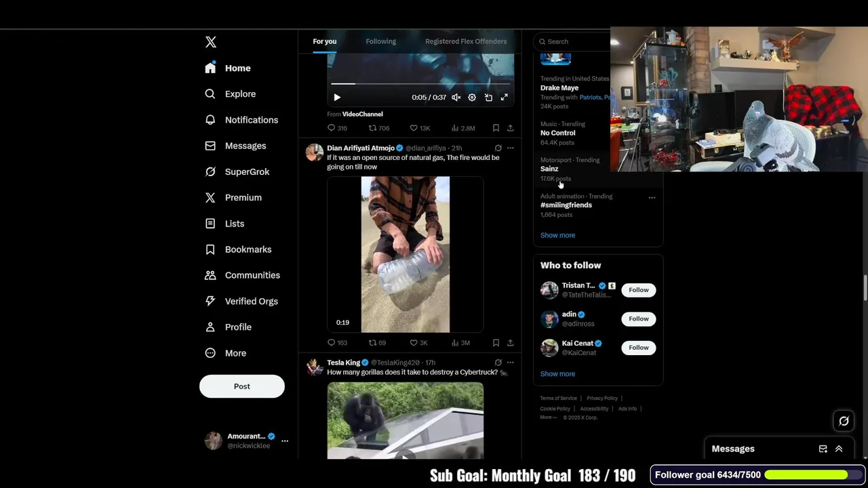The height and width of the screenshot is (488, 868).
Task: Open the Grok floating button
Action: [844, 421]
